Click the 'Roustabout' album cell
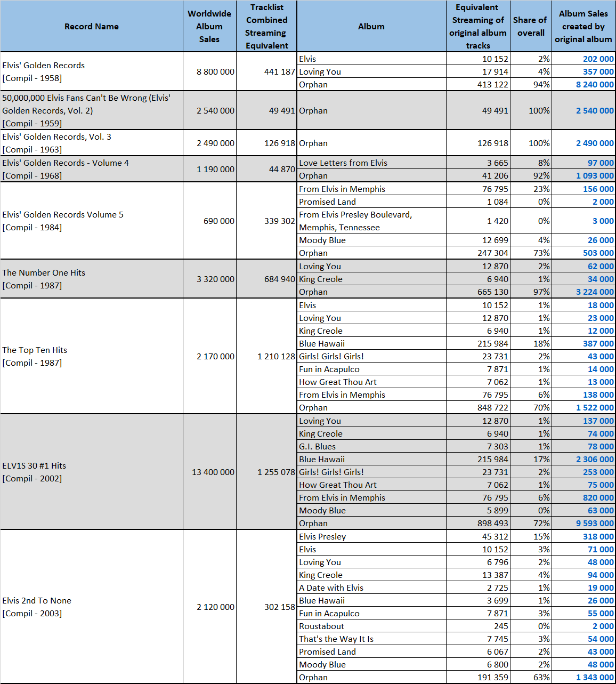The image size is (616, 684). point(371,626)
